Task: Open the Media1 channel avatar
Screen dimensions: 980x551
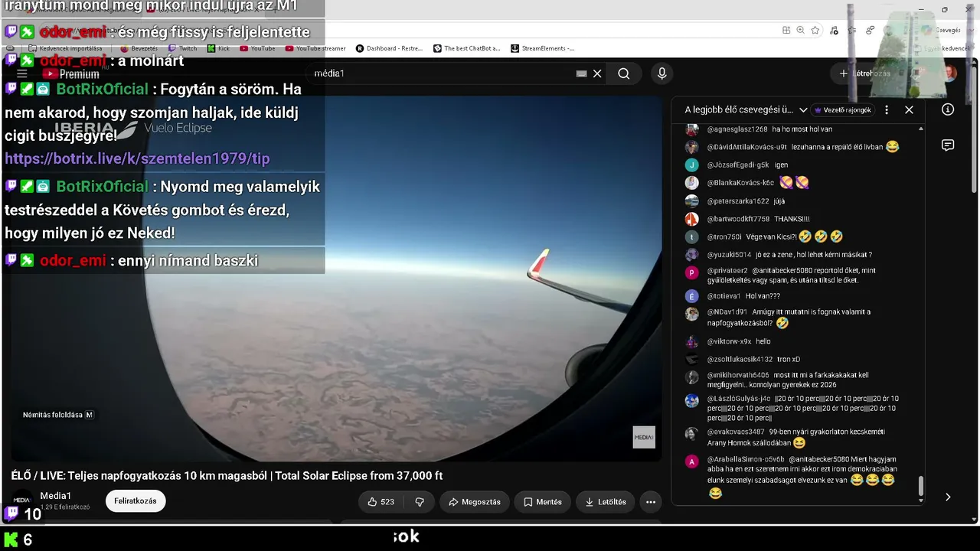Action: point(21,500)
